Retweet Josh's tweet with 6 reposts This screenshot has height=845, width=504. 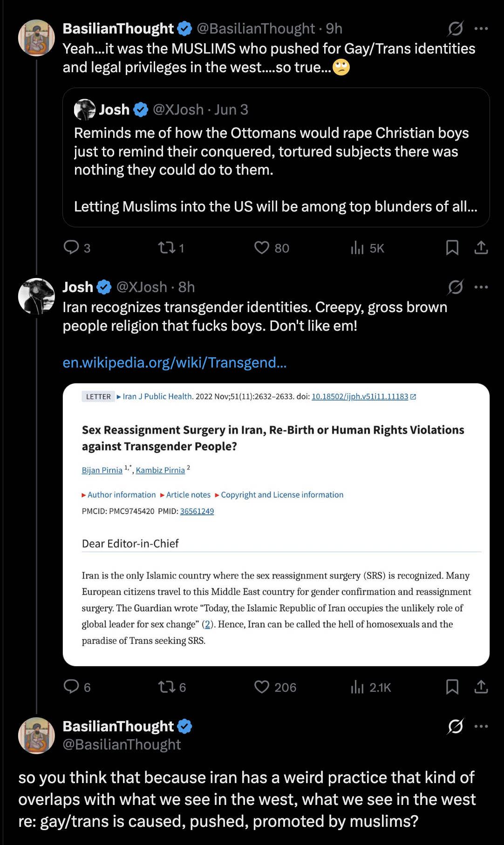[171, 687]
